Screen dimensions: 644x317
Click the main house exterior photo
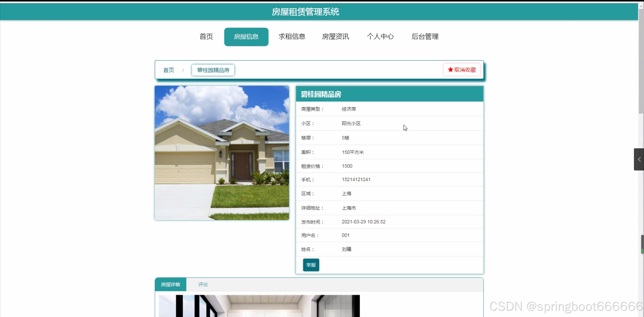pos(222,153)
